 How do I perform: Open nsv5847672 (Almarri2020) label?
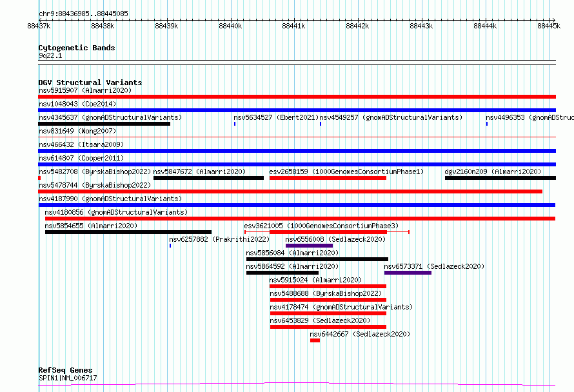click(199, 171)
